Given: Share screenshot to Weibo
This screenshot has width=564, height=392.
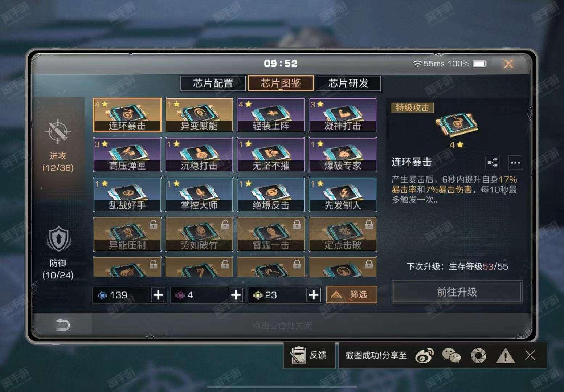Looking at the screenshot, I should click(424, 355).
